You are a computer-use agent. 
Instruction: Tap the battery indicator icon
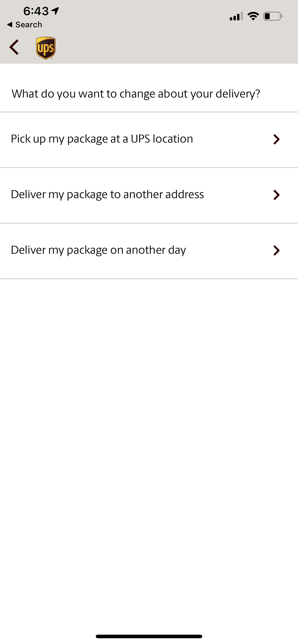[273, 16]
